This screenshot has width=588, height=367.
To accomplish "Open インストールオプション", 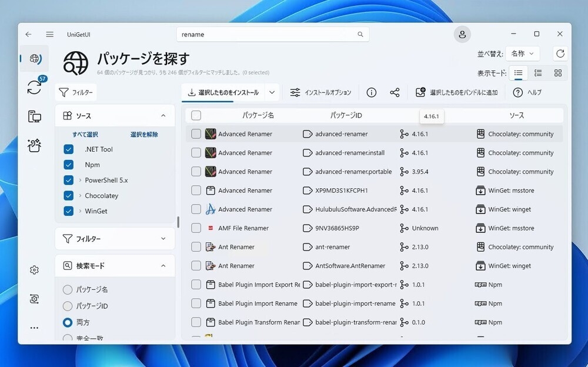I will (x=320, y=92).
